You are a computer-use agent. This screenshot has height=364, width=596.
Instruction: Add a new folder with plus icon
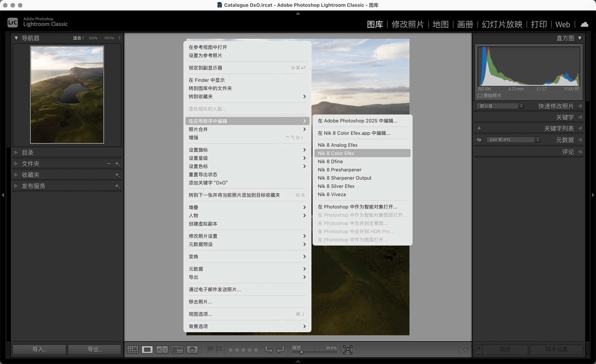tap(117, 164)
